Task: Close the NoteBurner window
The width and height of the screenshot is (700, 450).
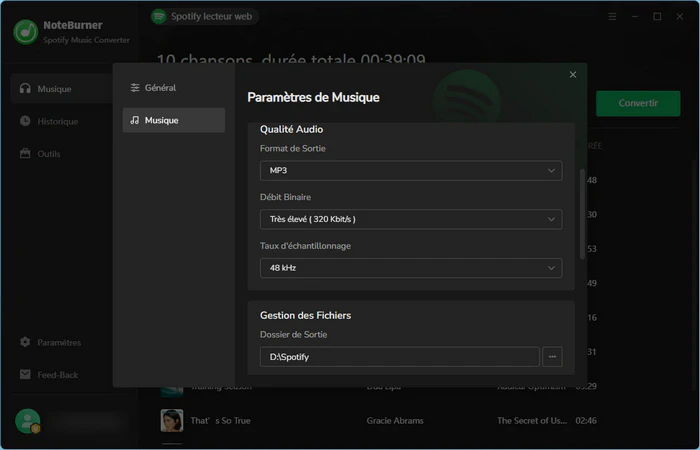Action: click(x=679, y=17)
